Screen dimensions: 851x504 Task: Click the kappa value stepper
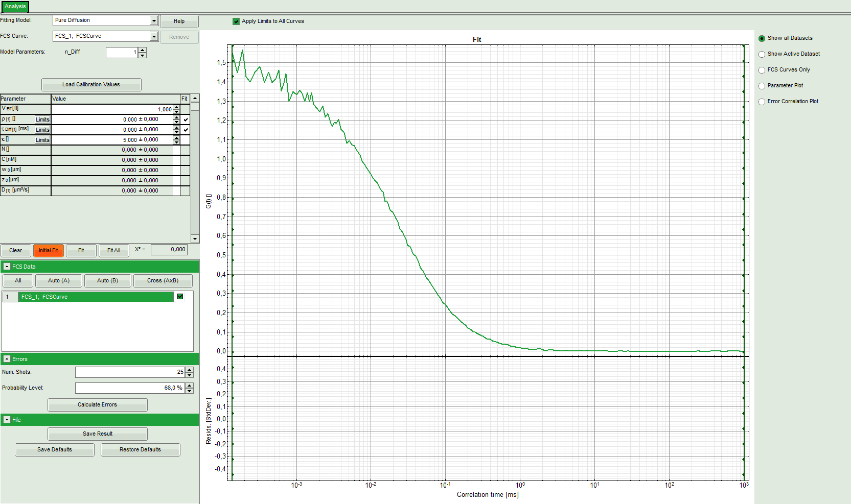(x=176, y=140)
